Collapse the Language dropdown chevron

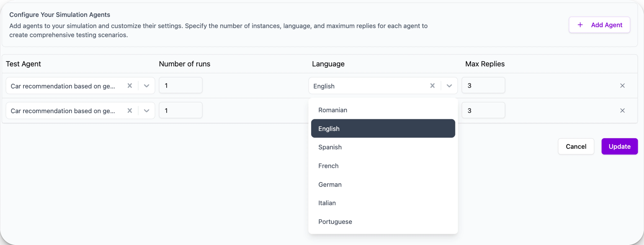point(449,86)
